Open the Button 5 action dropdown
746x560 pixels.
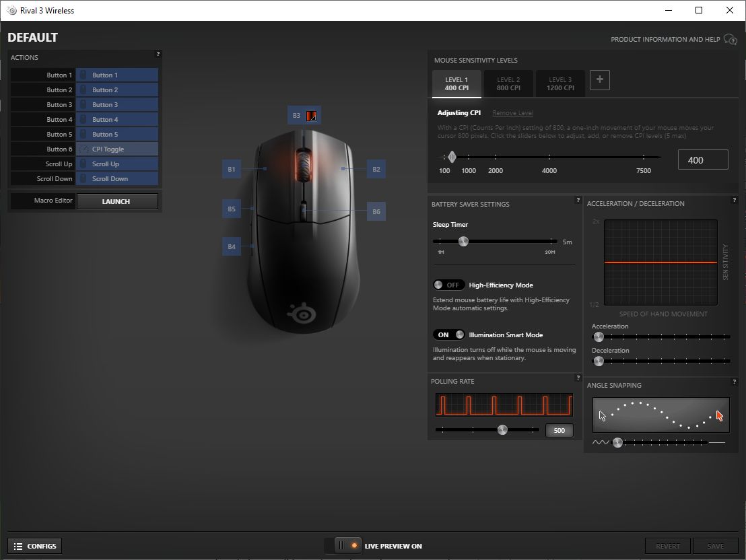point(117,134)
